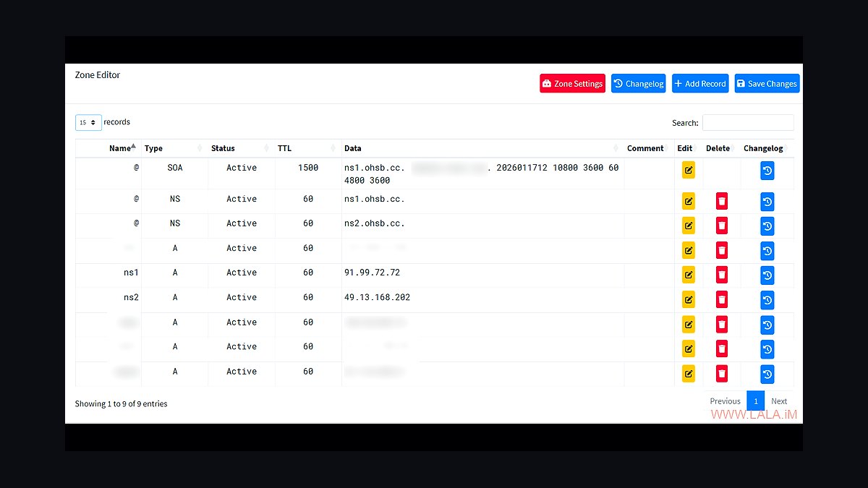Screen dimensions: 868x488
Task: Sort the table by Type column
Action: tap(174, 148)
